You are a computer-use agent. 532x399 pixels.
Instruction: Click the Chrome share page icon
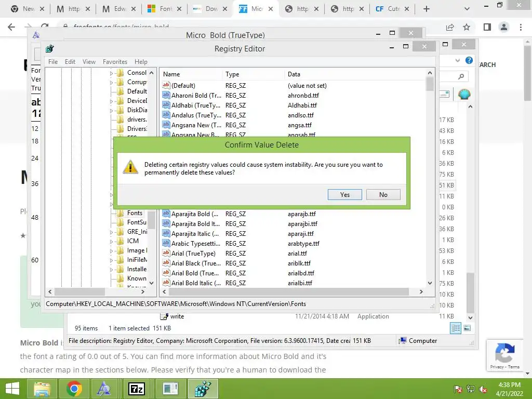click(450, 27)
